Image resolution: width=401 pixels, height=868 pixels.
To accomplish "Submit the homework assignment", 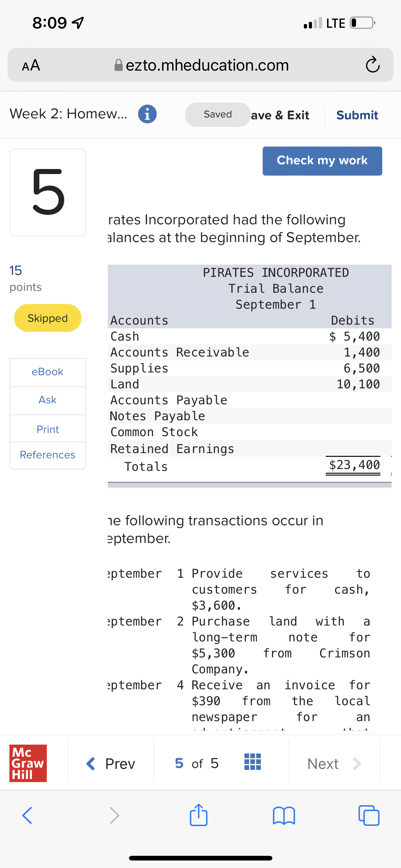I will coord(357,115).
